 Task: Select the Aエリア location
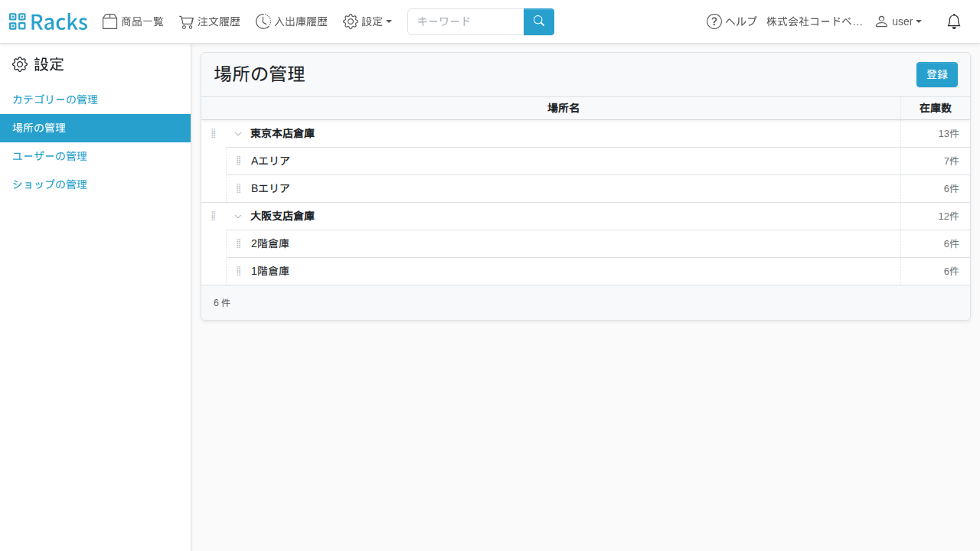point(270,161)
